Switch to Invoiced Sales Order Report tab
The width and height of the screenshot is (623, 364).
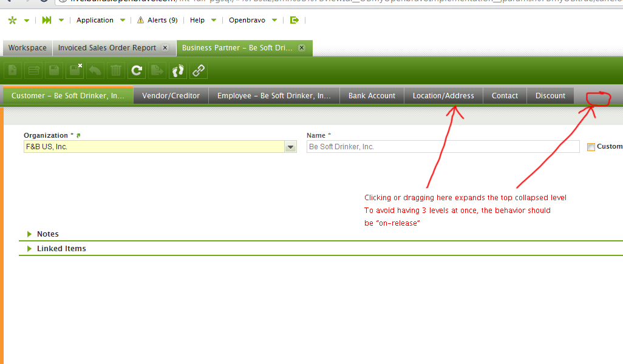point(107,48)
